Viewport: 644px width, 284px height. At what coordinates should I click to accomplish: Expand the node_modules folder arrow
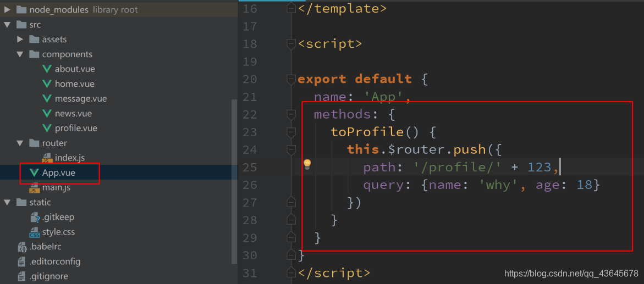pos(7,9)
